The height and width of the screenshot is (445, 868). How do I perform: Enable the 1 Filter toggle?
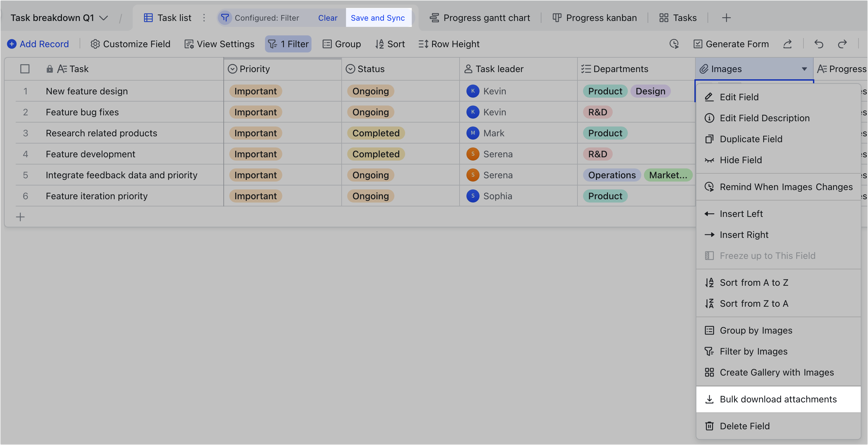tap(288, 44)
